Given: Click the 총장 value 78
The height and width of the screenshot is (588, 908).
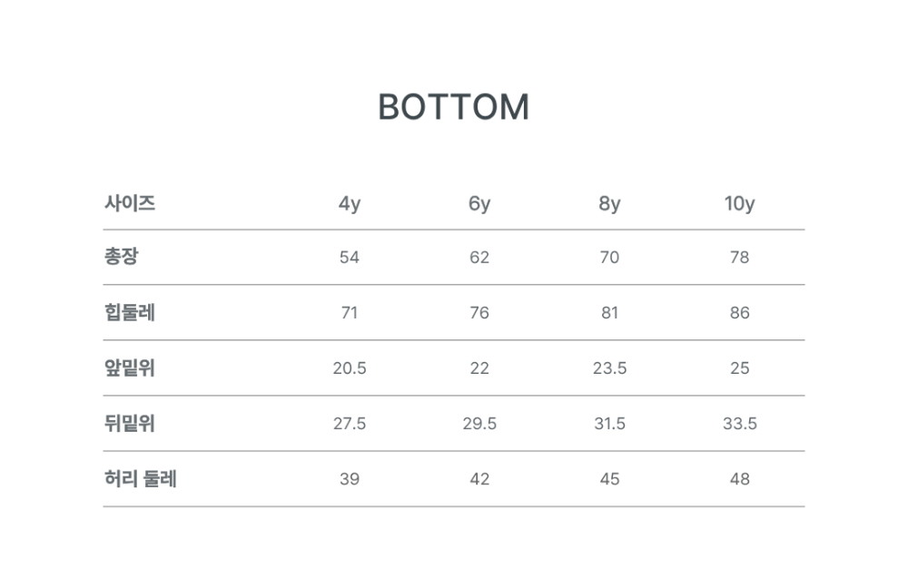Looking at the screenshot, I should [x=739, y=257].
